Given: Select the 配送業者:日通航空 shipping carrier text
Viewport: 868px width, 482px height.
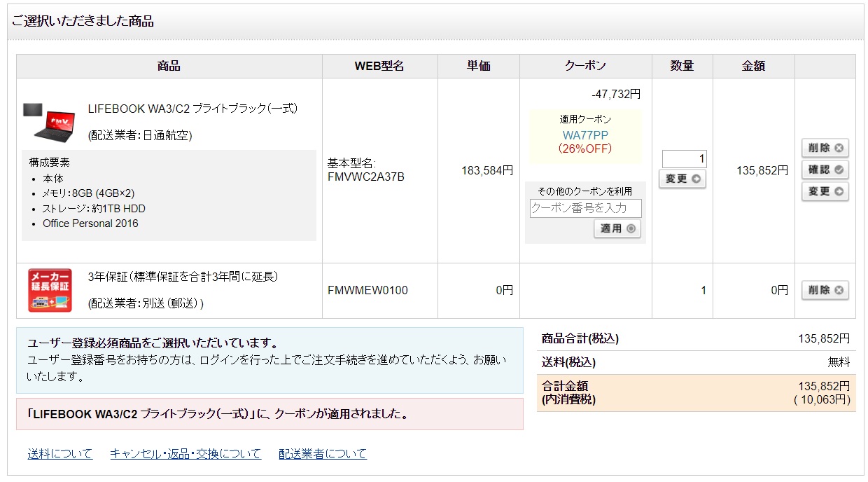Looking at the screenshot, I should (x=140, y=135).
